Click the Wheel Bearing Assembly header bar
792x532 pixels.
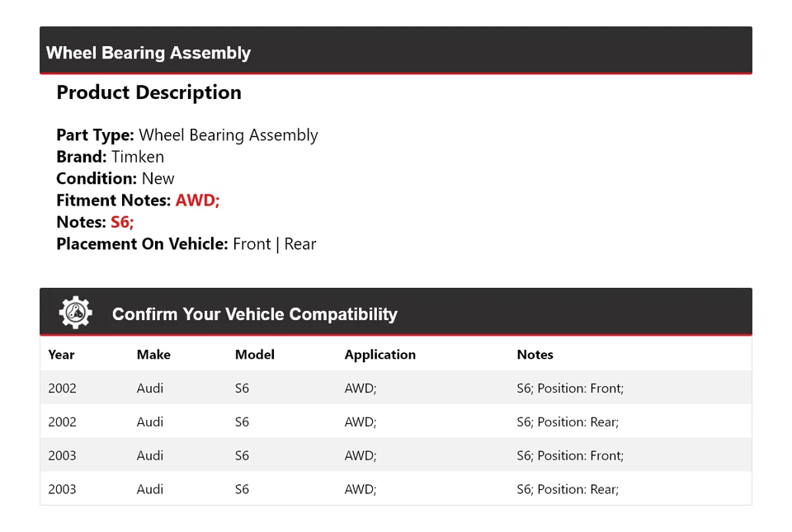[395, 52]
